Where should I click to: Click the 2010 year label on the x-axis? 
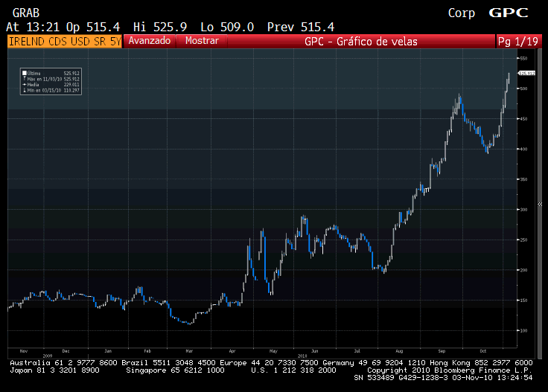point(302,356)
